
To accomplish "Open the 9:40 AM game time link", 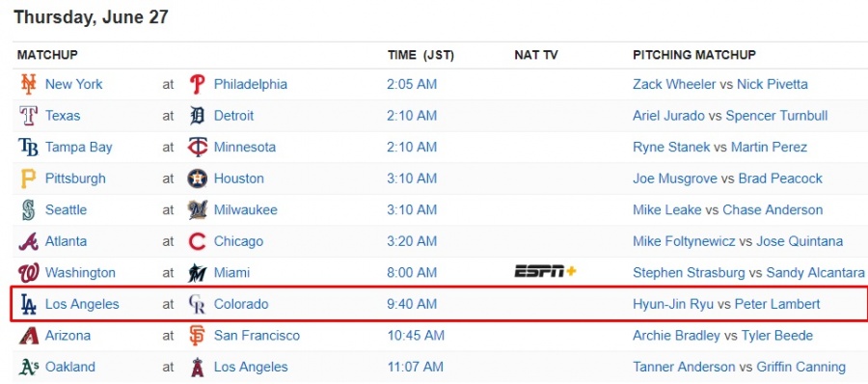I will click(411, 304).
